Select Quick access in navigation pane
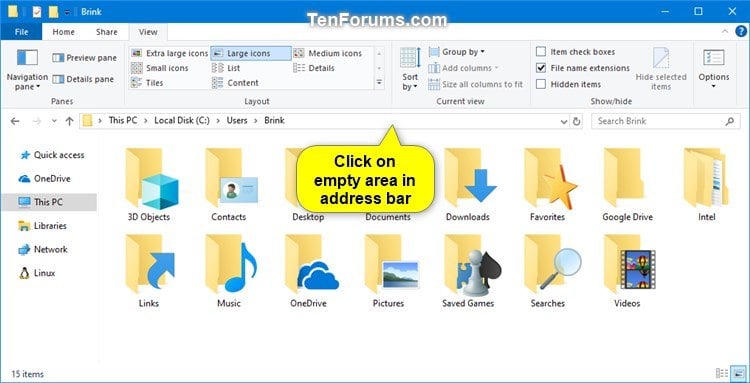The width and height of the screenshot is (750, 383). 52,155
